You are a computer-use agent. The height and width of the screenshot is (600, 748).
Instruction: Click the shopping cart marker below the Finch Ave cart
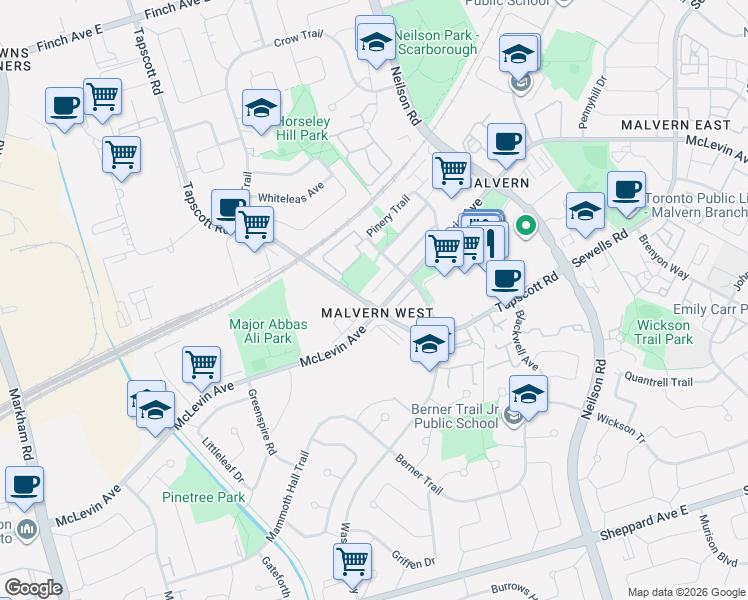[x=122, y=158]
